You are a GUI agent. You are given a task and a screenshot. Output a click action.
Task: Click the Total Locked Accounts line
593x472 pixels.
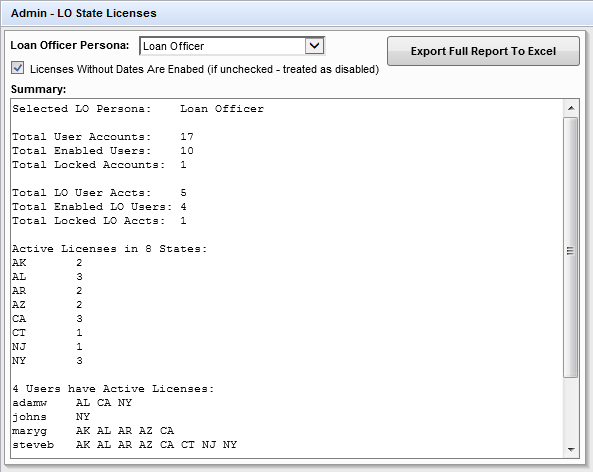click(99, 165)
